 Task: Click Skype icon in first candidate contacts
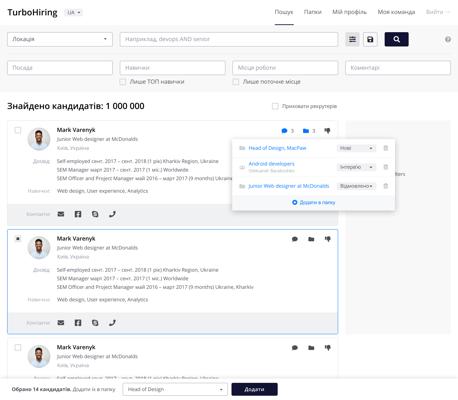point(95,214)
